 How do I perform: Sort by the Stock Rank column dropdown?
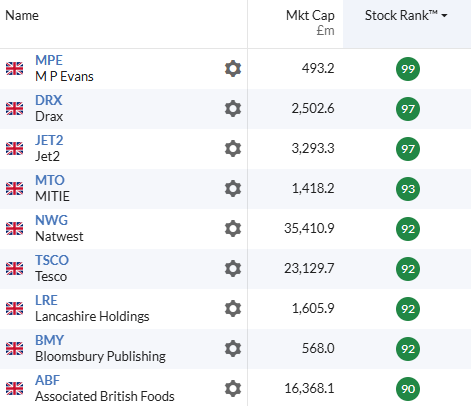pos(406,15)
